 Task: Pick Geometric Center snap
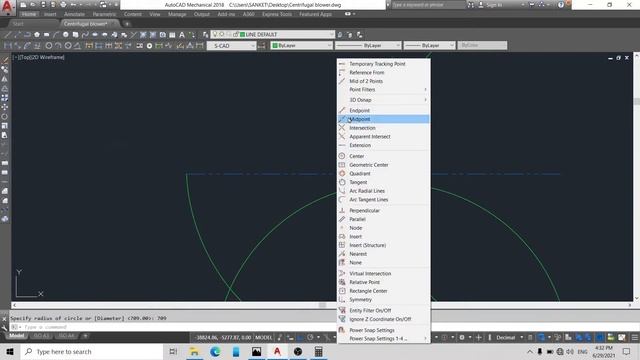coord(383,165)
